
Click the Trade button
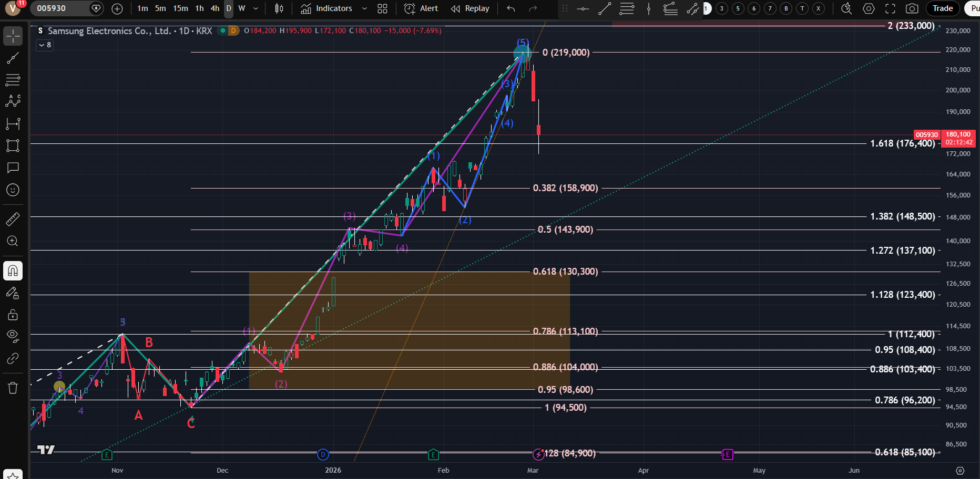(x=943, y=8)
